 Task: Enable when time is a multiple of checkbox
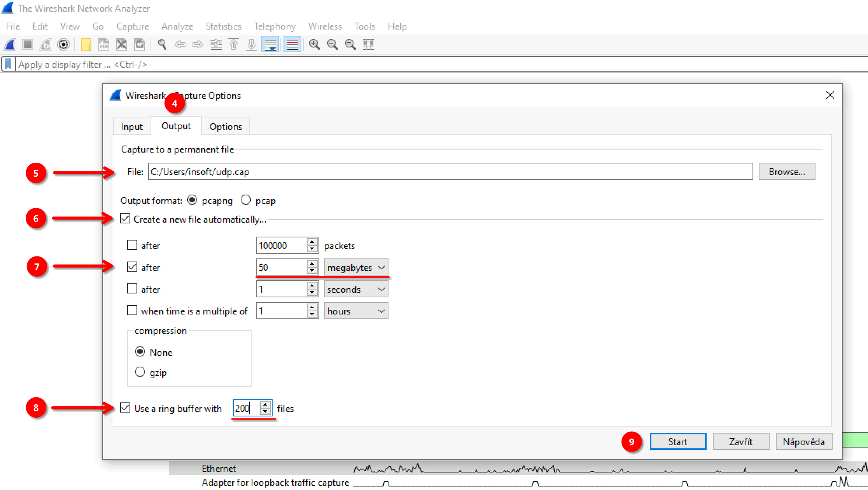132,311
